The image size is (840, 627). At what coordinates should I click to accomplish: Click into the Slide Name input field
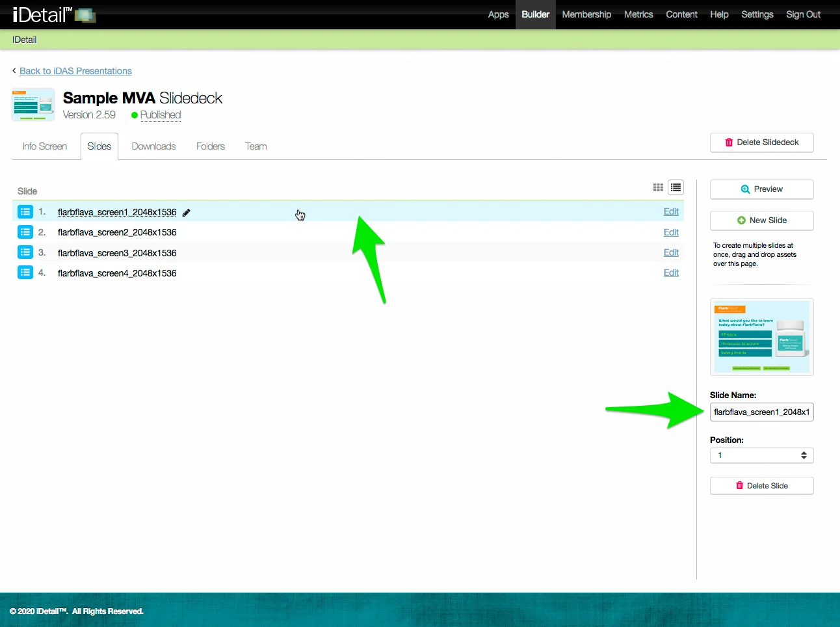tap(762, 412)
